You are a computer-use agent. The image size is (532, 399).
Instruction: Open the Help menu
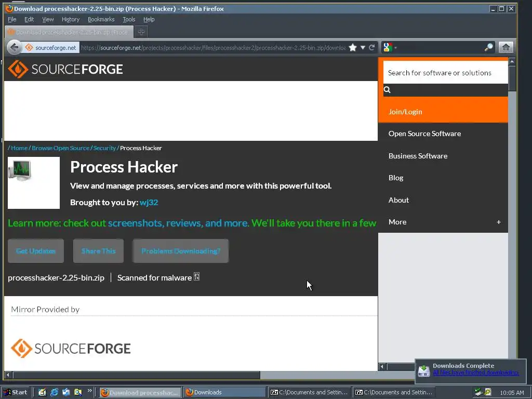(149, 19)
